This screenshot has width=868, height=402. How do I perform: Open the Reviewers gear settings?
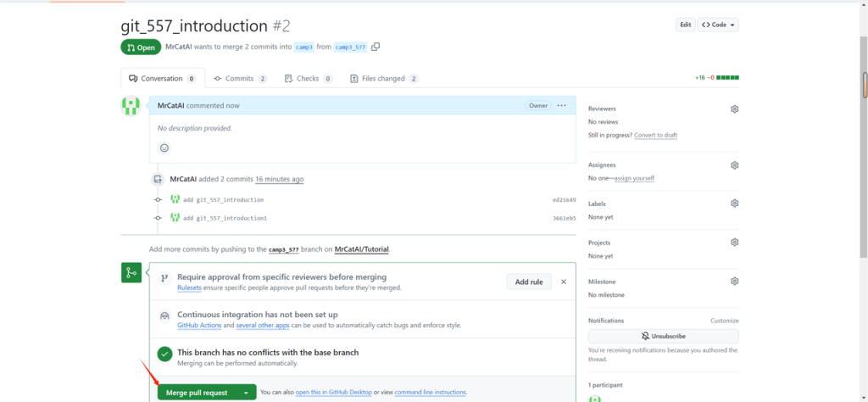point(735,109)
